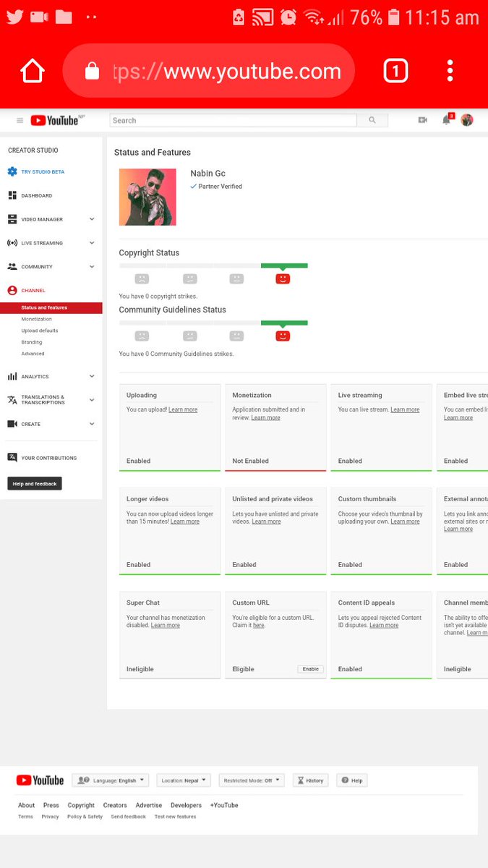Image resolution: width=488 pixels, height=868 pixels.
Task: Click the Translations & Transcriptions icon
Action: click(12, 400)
